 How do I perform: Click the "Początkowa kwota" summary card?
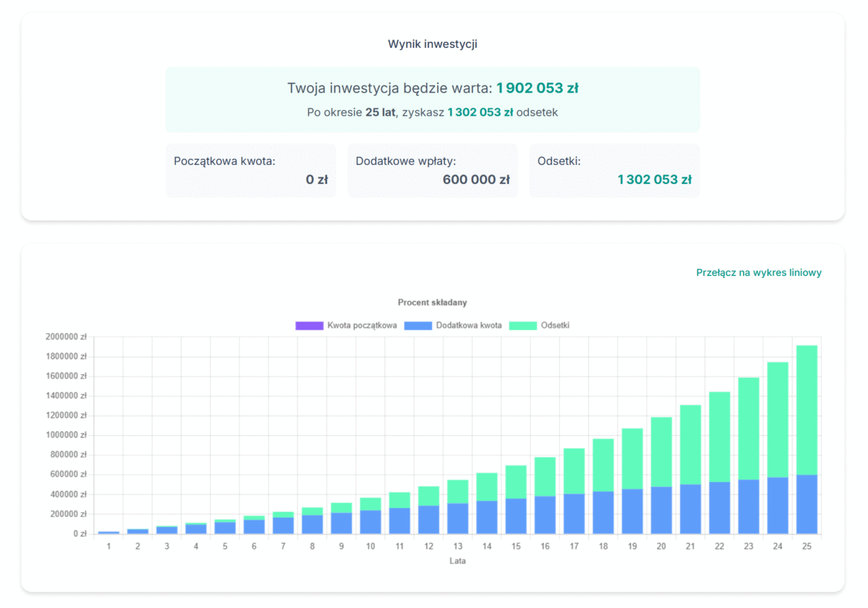coord(250,170)
